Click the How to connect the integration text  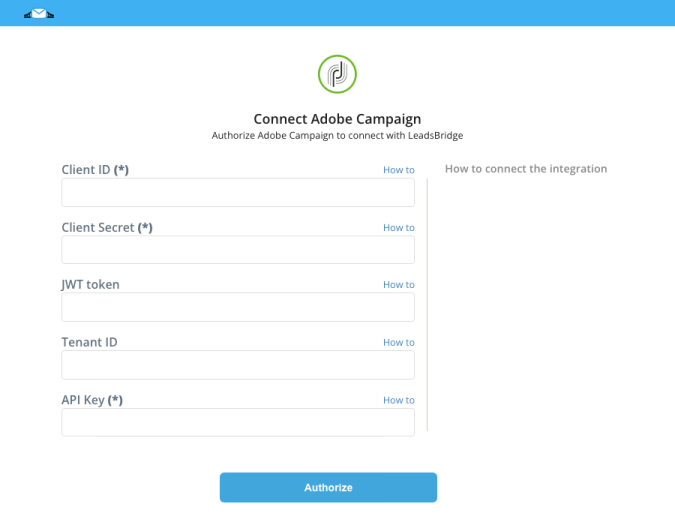click(x=526, y=169)
